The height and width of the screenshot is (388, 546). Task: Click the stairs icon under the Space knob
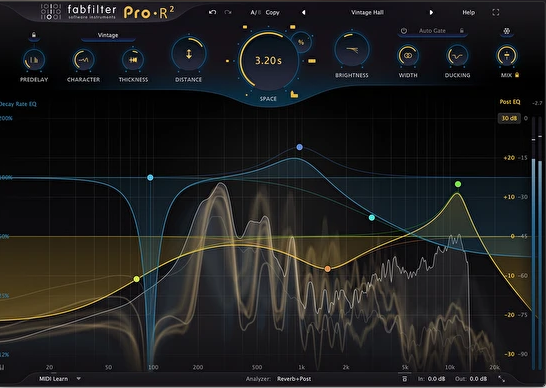click(x=294, y=94)
